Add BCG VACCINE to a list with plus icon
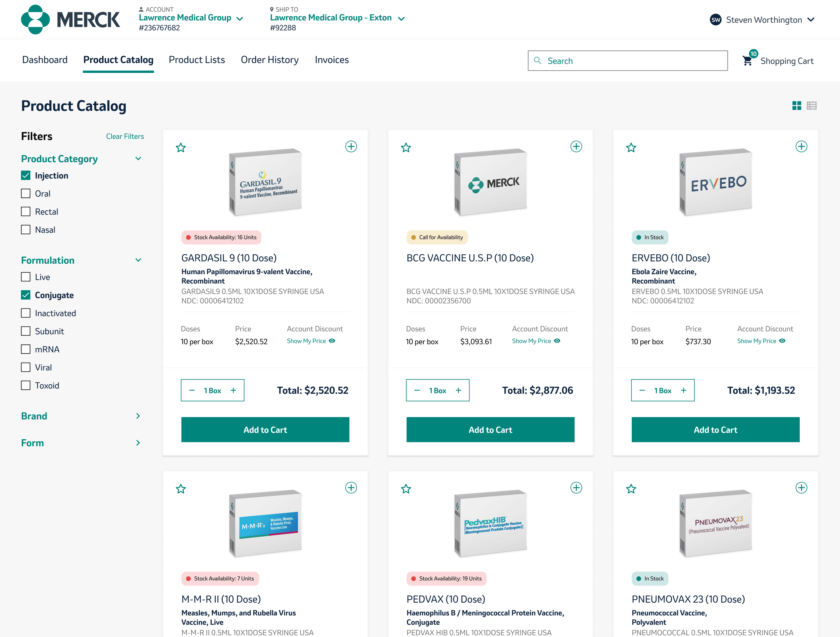 coord(576,147)
